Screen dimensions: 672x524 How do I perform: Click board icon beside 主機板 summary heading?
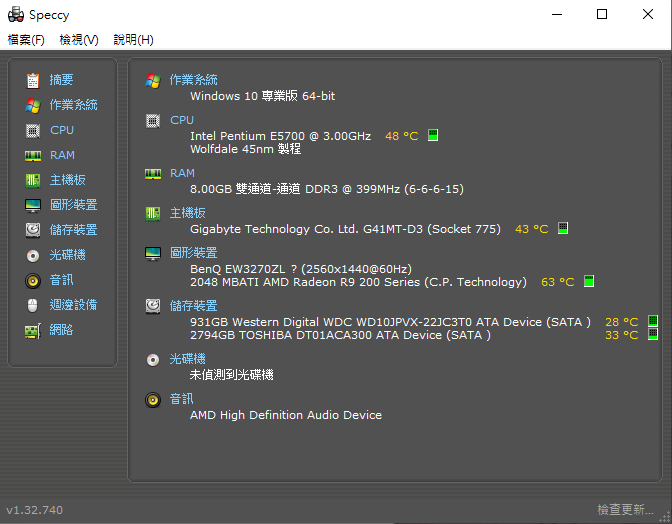click(153, 213)
